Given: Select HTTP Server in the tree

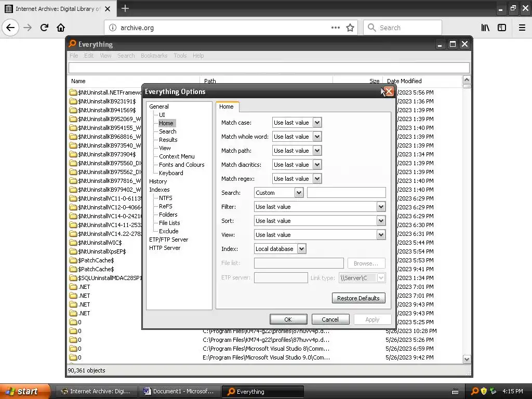Looking at the screenshot, I should point(165,248).
